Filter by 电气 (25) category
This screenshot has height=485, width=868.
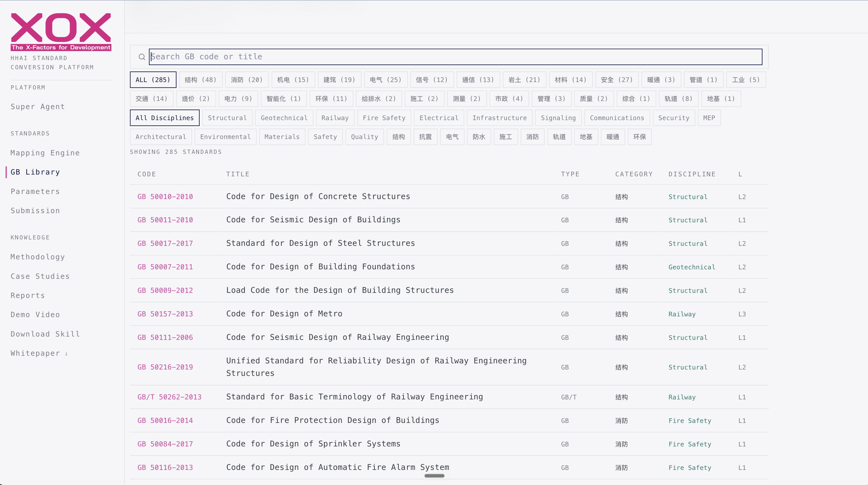(x=385, y=80)
